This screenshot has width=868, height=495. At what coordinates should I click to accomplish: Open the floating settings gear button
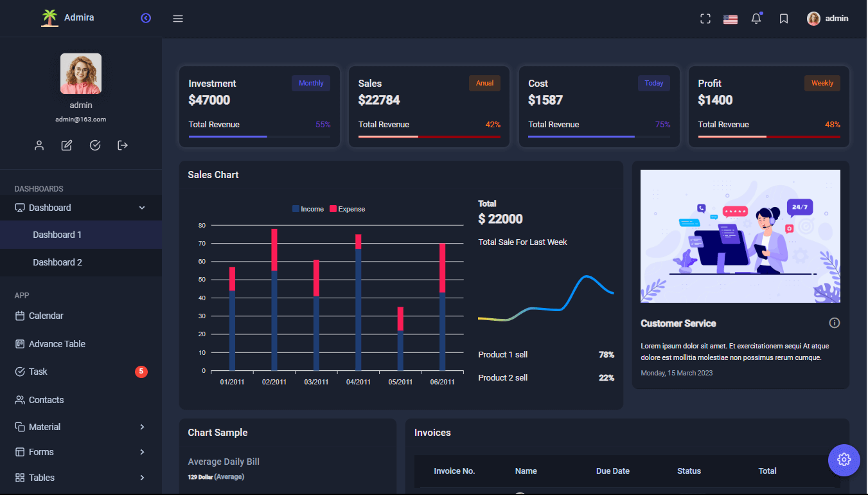pos(844,460)
